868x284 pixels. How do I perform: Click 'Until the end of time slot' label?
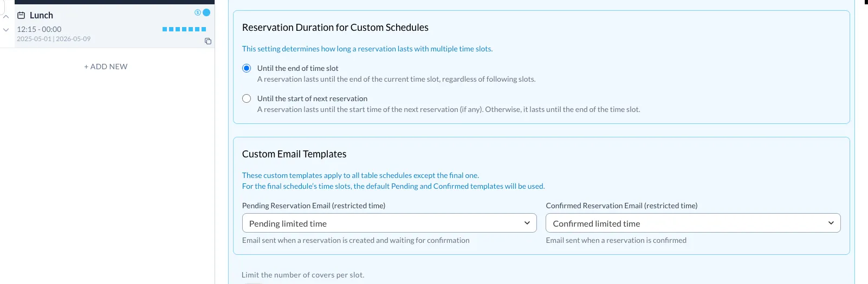point(297,68)
